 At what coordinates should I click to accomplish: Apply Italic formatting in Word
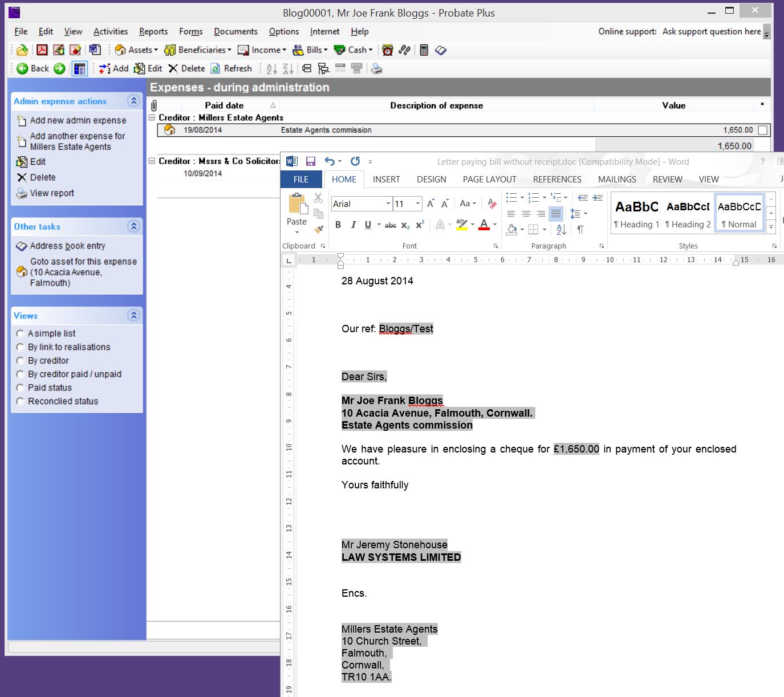pyautogui.click(x=353, y=225)
